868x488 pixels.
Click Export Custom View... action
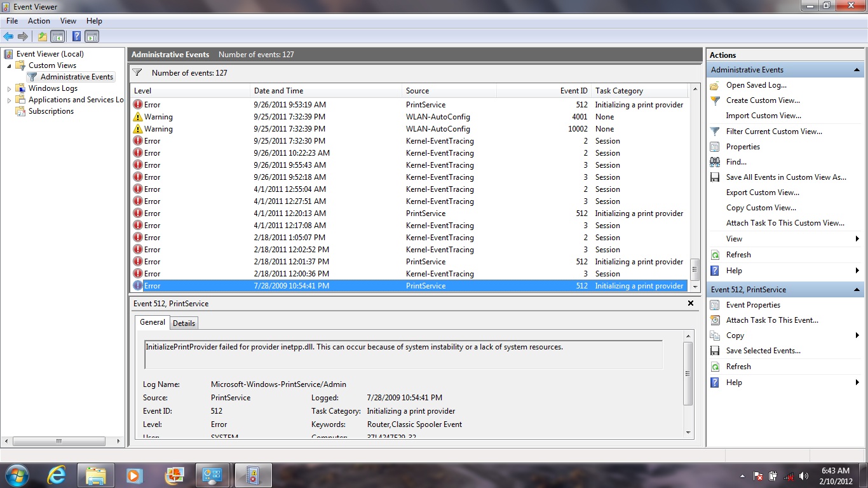click(x=763, y=193)
